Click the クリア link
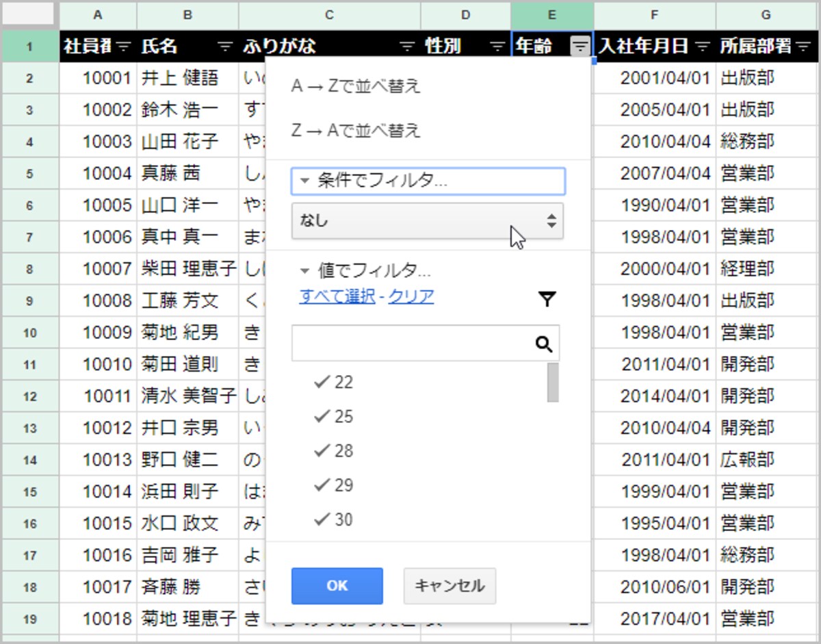Screen dimensions: 821x644 coord(411,296)
